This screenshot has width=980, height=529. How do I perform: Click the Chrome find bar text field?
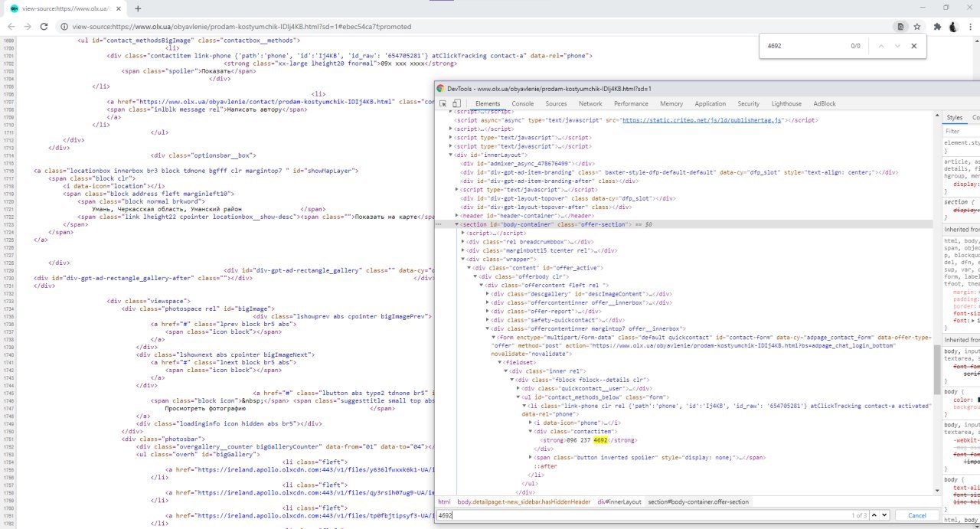click(804, 46)
